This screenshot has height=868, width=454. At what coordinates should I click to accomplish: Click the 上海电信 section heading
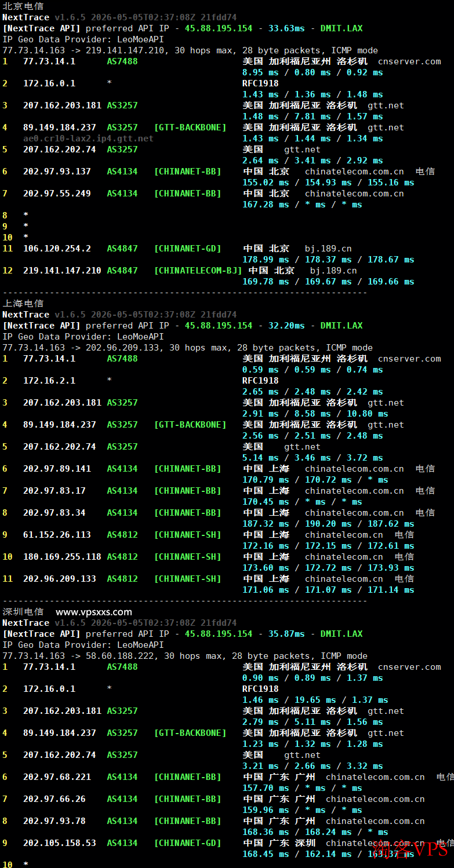pos(23,303)
